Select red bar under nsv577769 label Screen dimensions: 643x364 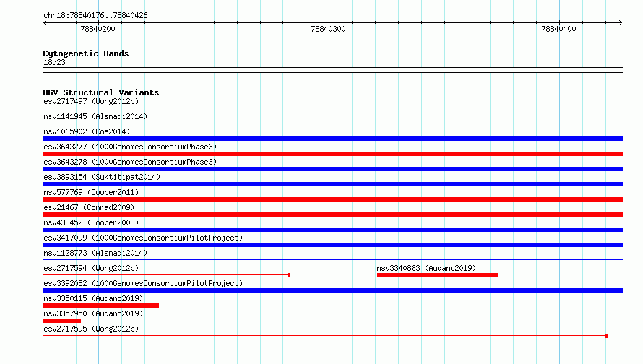pos(332,199)
